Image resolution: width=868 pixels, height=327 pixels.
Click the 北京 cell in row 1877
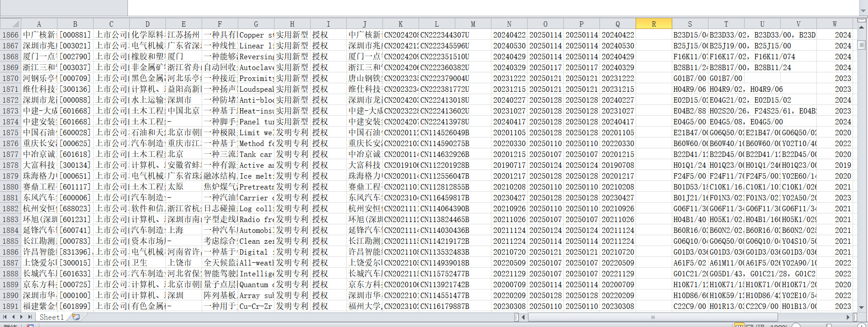click(x=184, y=154)
